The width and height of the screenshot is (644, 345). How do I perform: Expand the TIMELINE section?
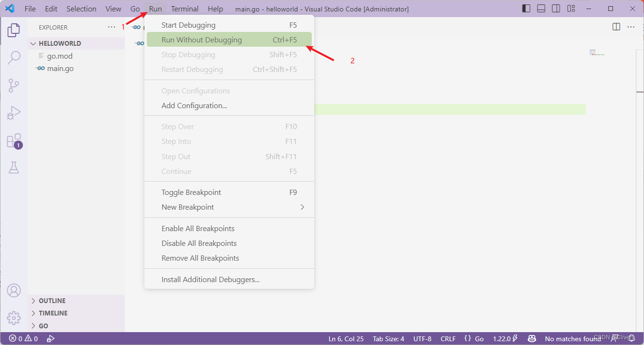tap(76, 313)
